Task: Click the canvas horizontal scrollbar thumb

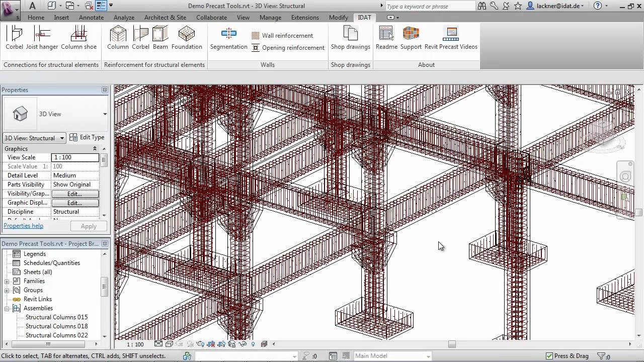Action: tap(452, 344)
